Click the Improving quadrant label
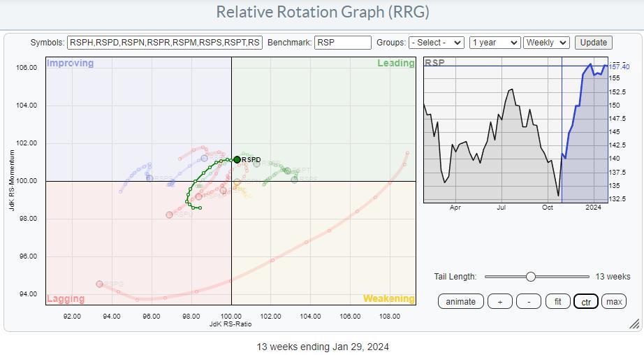Image resolution: width=644 pixels, height=355 pixels. coord(70,64)
